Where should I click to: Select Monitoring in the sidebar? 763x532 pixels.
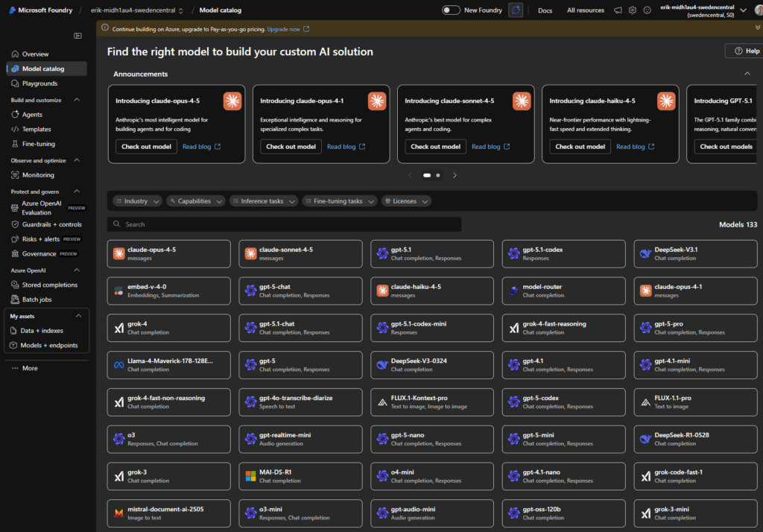coord(38,175)
